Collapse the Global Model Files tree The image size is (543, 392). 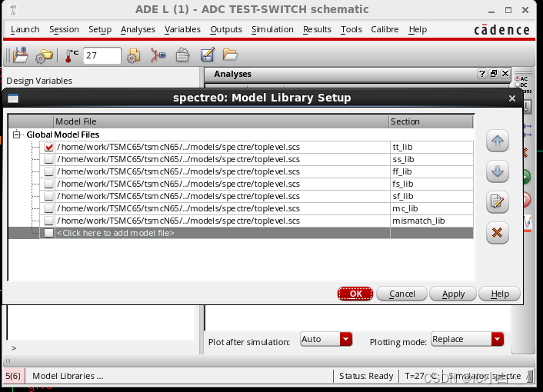pyautogui.click(x=16, y=135)
